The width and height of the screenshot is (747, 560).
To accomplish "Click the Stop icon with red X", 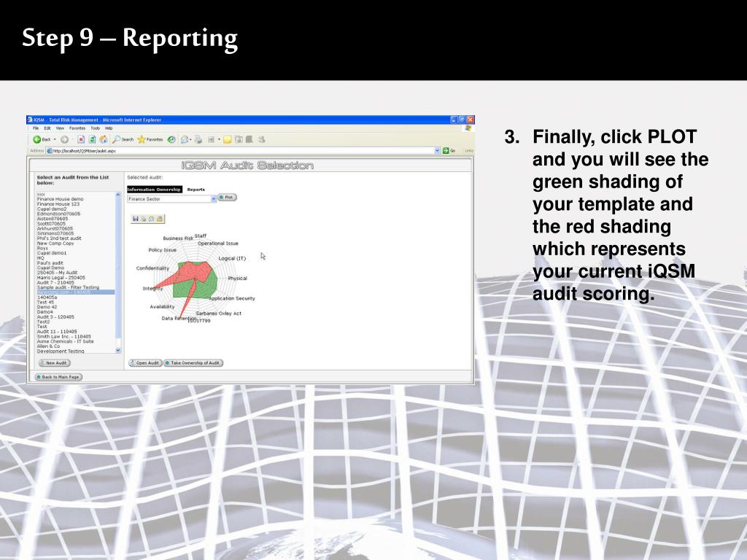I will (81, 139).
